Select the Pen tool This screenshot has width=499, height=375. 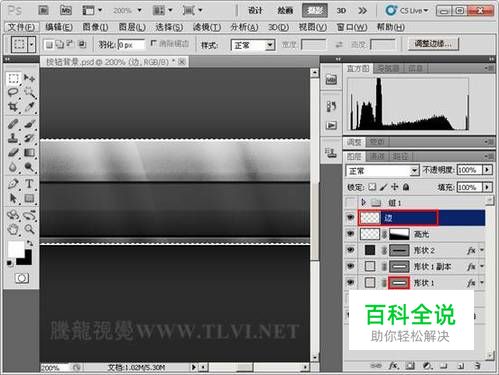[x=13, y=184]
